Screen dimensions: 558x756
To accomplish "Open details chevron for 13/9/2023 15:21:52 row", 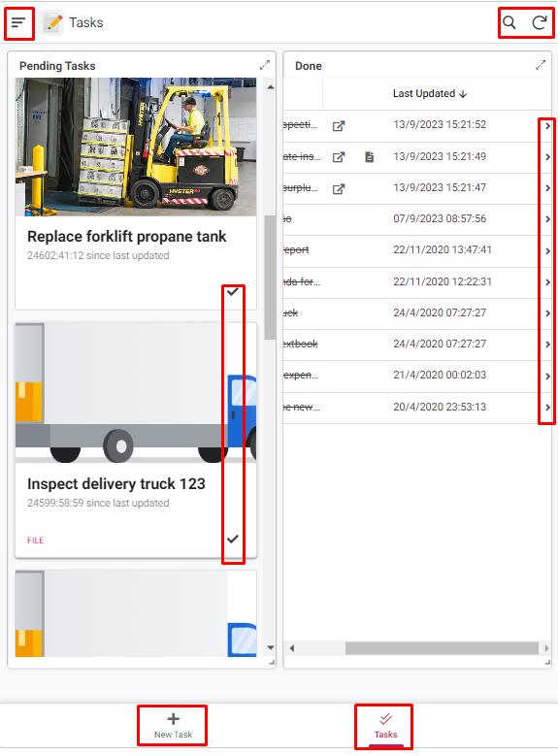I will pyautogui.click(x=547, y=126).
